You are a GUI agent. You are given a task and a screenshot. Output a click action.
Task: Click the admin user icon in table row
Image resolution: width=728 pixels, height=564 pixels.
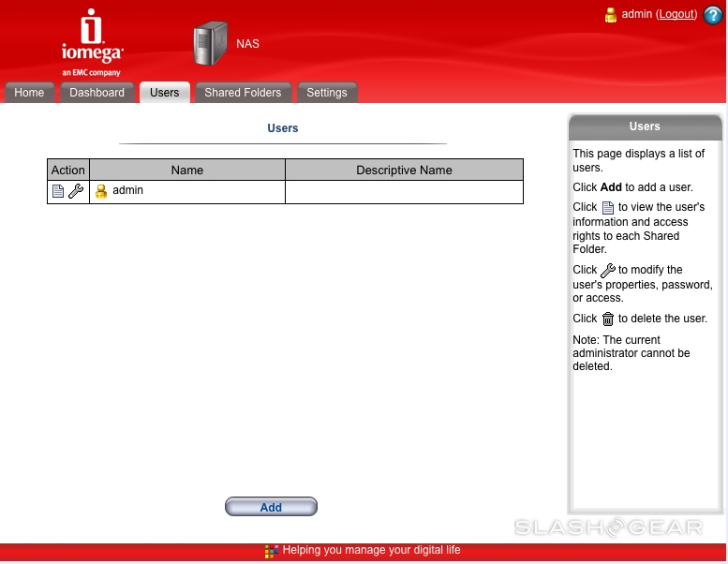pos(101,191)
